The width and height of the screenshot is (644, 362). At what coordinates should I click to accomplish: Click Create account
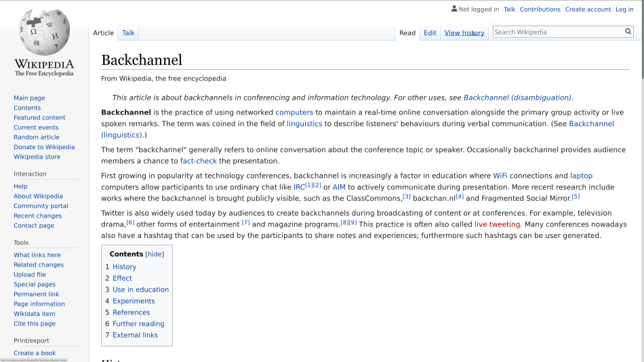[x=588, y=9]
